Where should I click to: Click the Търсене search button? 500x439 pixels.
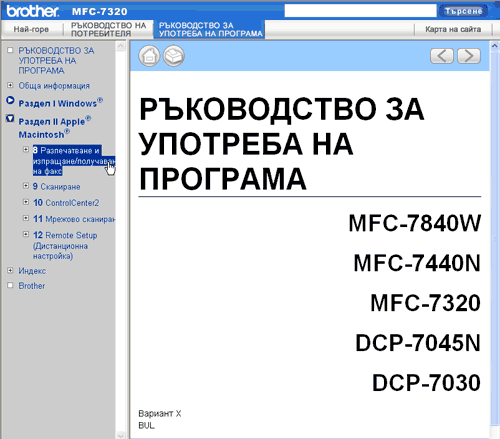click(463, 11)
